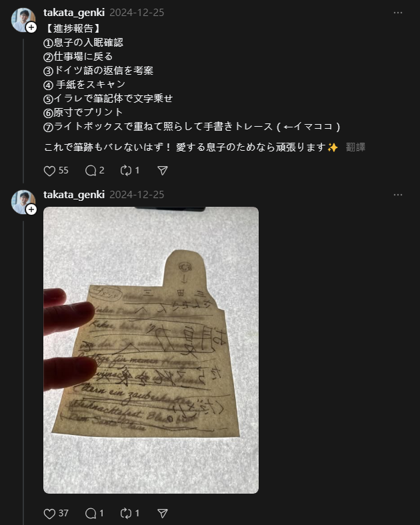Open takata_genki profile from first post username
This screenshot has width=420, height=525.
[74, 13]
